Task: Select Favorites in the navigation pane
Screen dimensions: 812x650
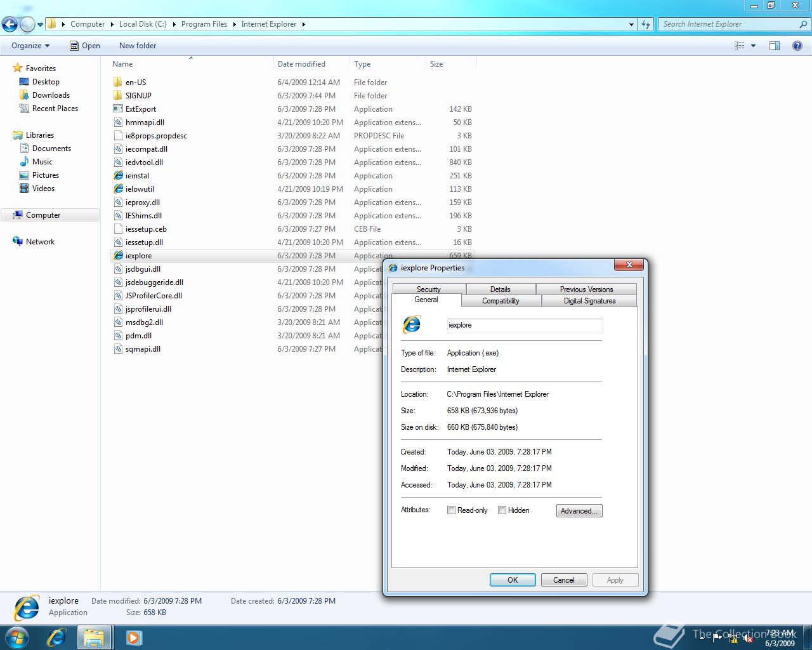Action: 41,69
